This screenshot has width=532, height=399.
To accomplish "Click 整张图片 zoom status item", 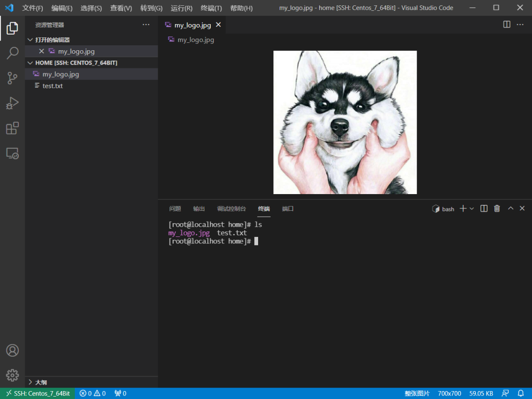I will [x=417, y=393].
